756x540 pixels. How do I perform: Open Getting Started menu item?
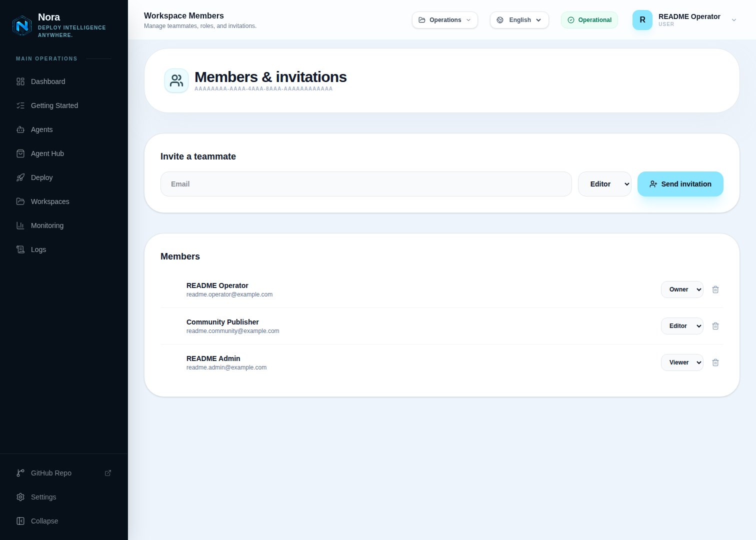64,105
